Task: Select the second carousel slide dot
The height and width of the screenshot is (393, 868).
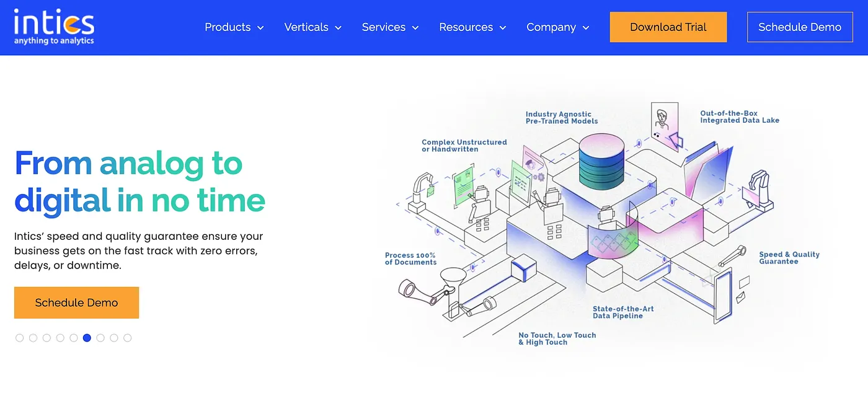Action: click(x=33, y=338)
